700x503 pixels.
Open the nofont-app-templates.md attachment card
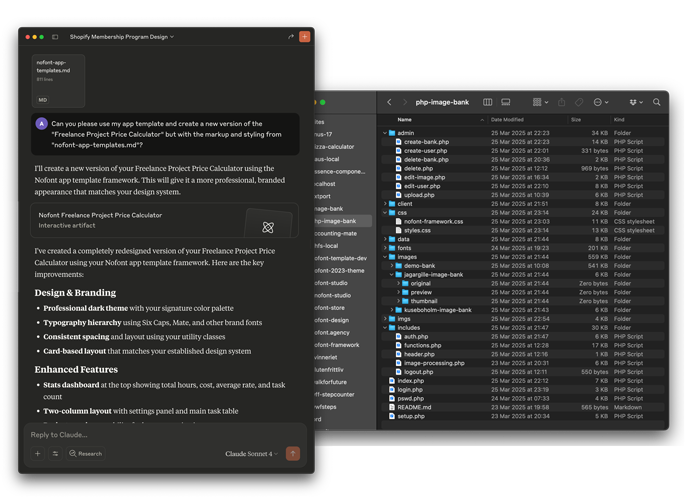pos(58,81)
